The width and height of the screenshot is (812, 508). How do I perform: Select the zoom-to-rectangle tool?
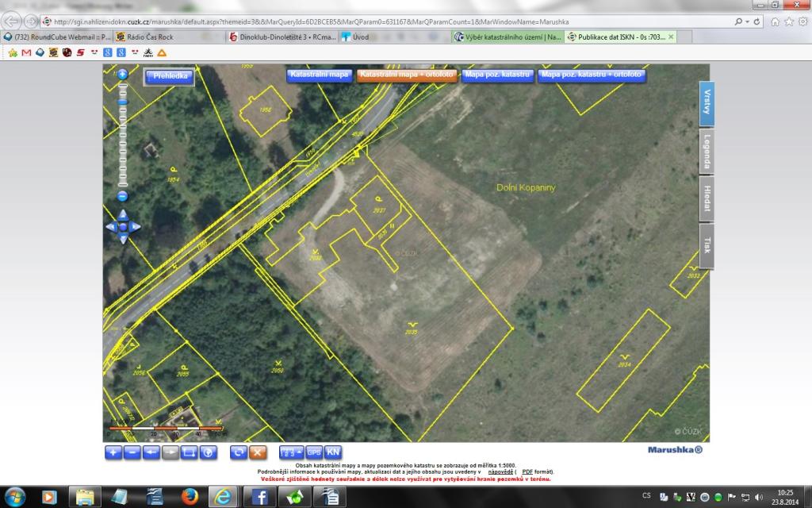click(x=189, y=452)
